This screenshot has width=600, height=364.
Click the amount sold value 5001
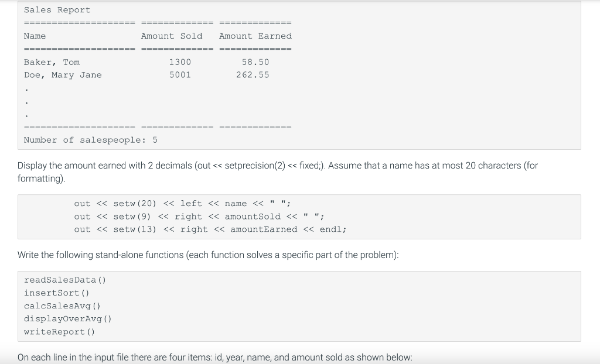[x=180, y=75]
